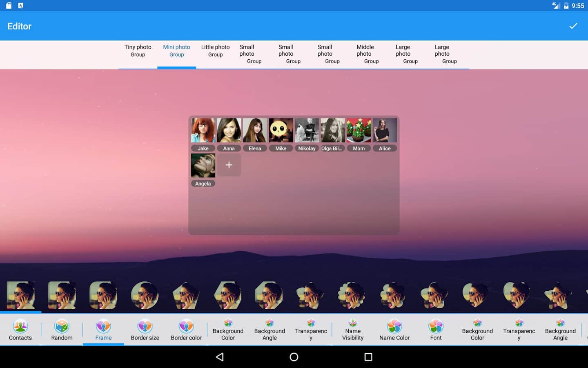Tap the Mom contact photo
Screen dimensions: 588x368
click(x=359, y=130)
